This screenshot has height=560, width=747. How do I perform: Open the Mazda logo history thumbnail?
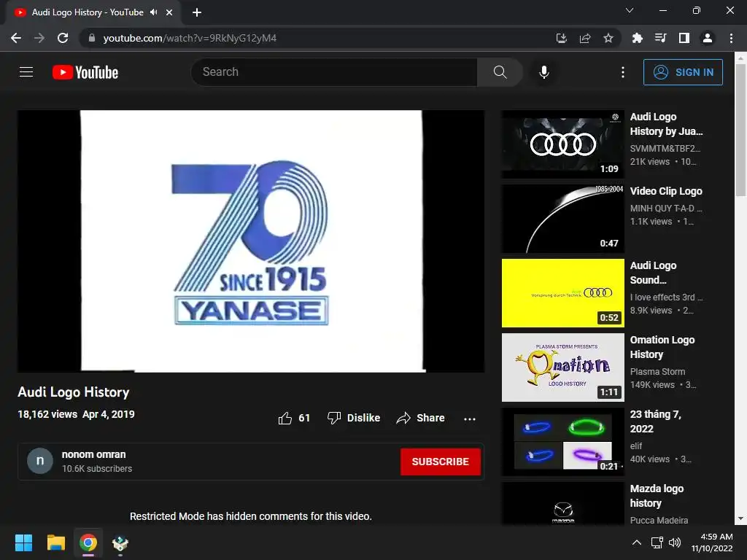coord(562,503)
